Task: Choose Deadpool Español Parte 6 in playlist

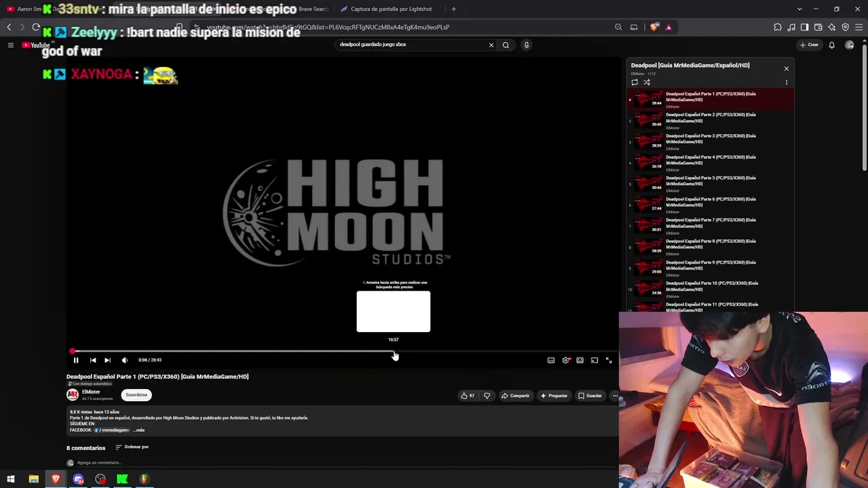Action: 710,205
